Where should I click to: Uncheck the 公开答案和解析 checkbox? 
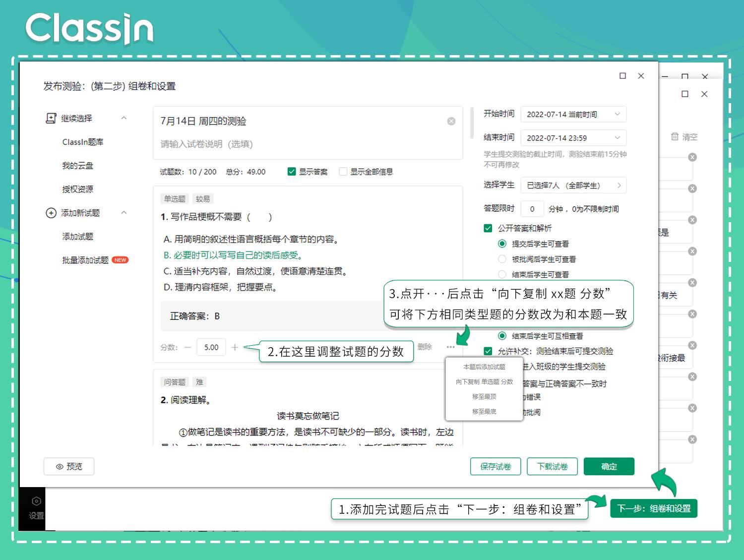[488, 228]
